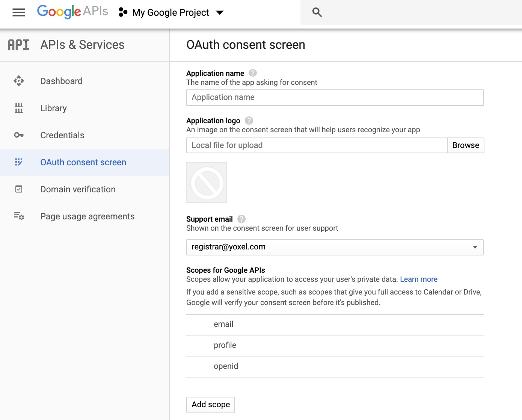Show help for Application logo
This screenshot has height=420, width=522.
coord(249,121)
